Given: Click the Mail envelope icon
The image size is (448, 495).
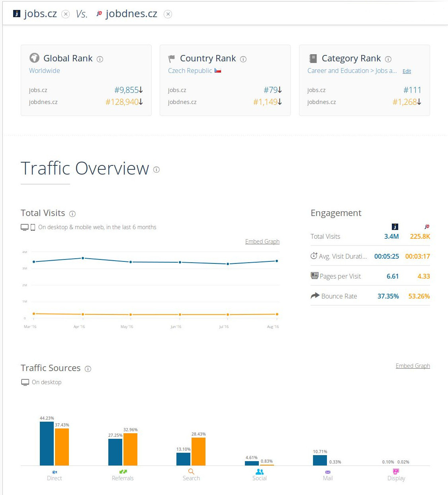Looking at the screenshot, I should click(328, 472).
